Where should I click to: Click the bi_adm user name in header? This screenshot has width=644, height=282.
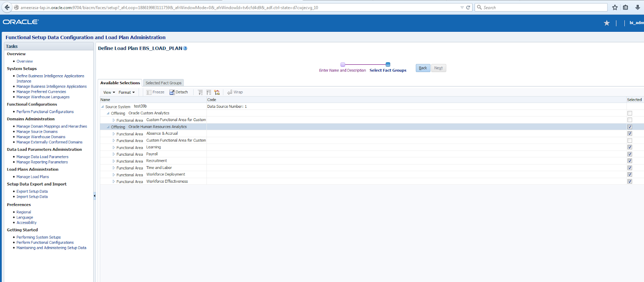[x=637, y=23]
